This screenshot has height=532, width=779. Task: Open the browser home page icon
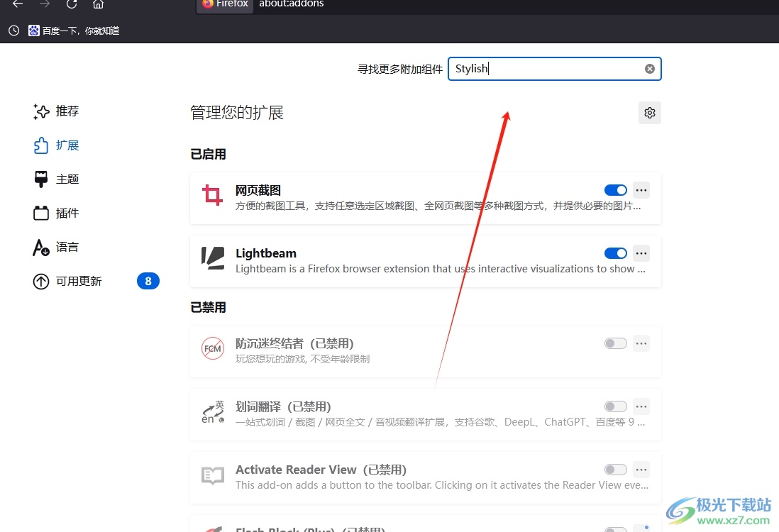point(99,4)
